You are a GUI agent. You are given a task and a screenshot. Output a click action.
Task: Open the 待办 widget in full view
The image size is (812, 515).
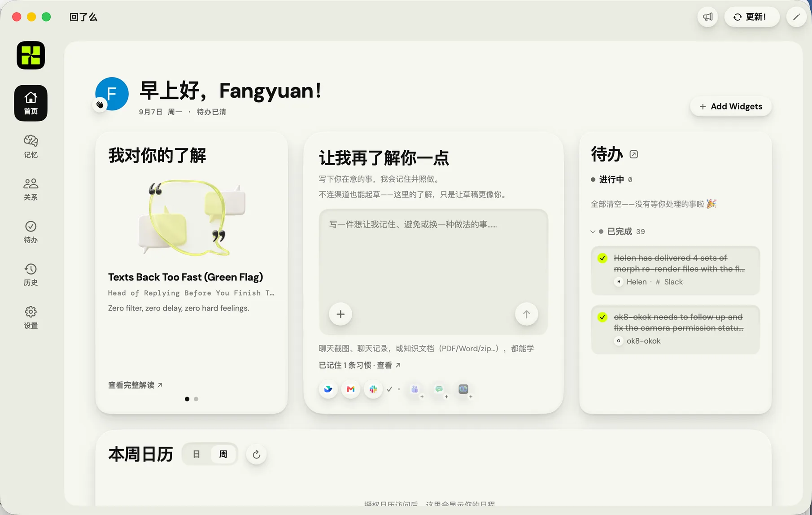coord(633,154)
